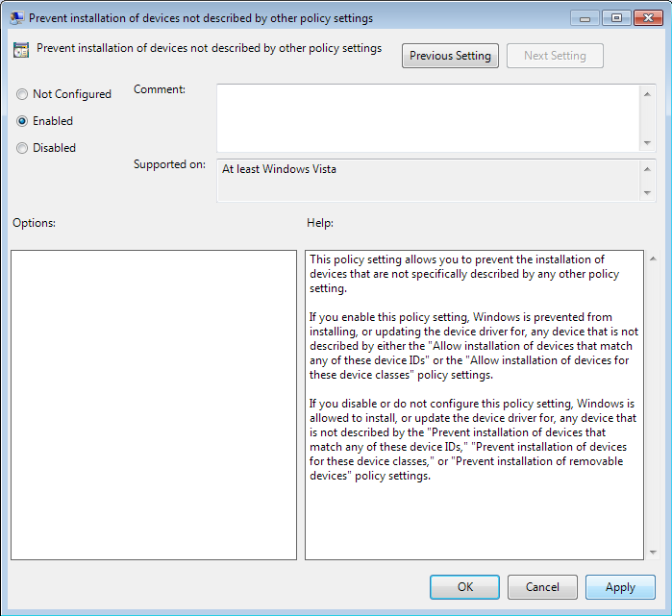The image size is (672, 616).
Task: Click the Next Setting button
Action: click(x=555, y=56)
